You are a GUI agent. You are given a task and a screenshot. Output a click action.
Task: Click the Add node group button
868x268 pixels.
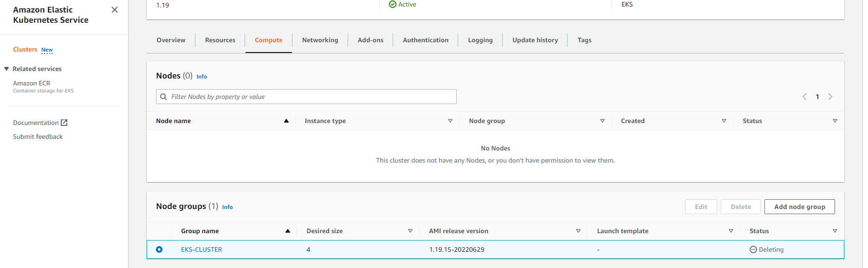[800, 207]
